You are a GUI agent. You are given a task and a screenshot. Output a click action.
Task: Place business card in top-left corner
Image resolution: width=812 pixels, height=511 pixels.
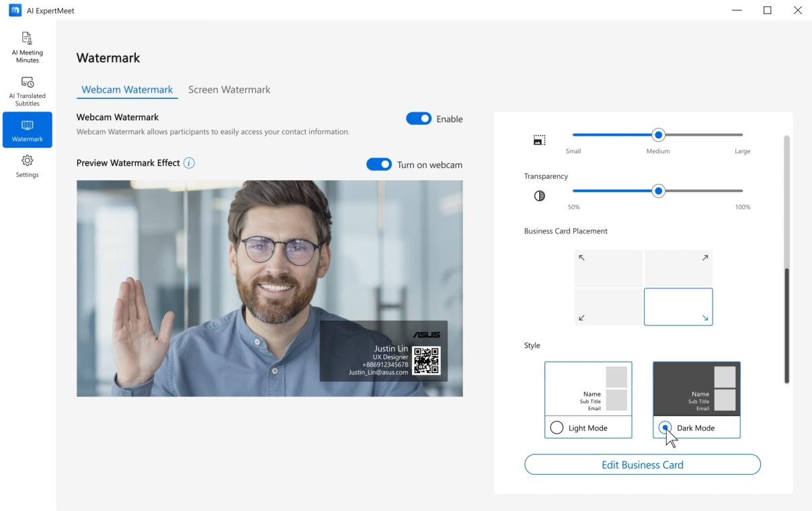pos(608,268)
